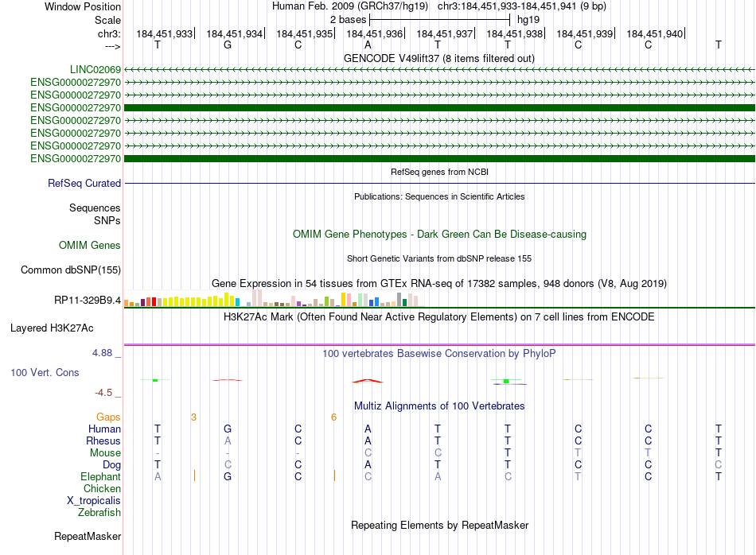Click the tall gray bar in GTEx chart
The width and height of the screenshot is (756, 555).
[399, 299]
